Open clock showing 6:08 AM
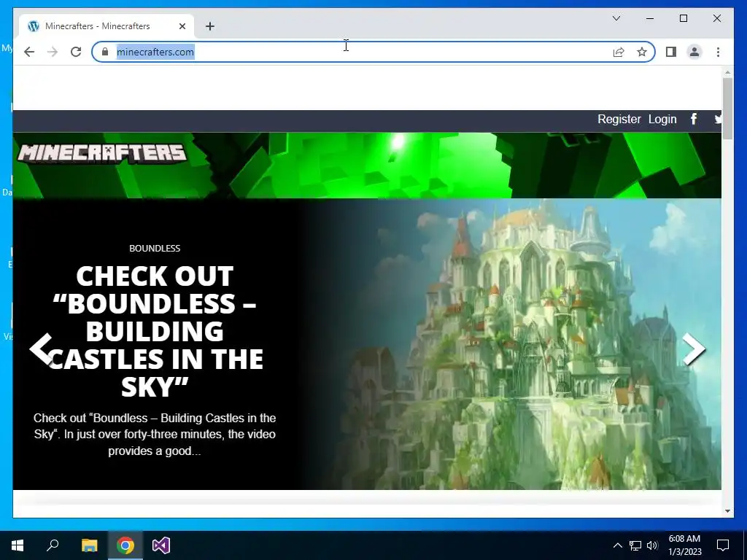The image size is (747, 560). [684, 545]
